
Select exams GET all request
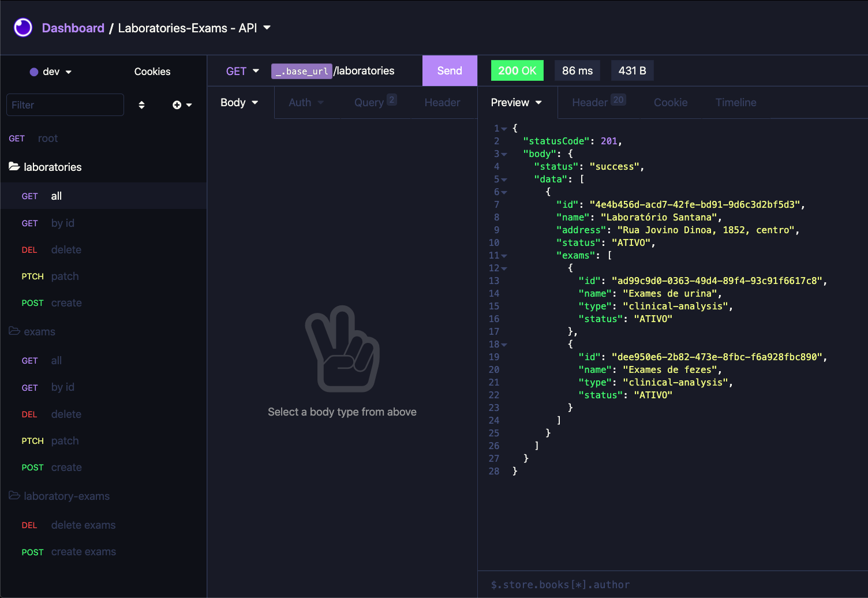(x=104, y=360)
